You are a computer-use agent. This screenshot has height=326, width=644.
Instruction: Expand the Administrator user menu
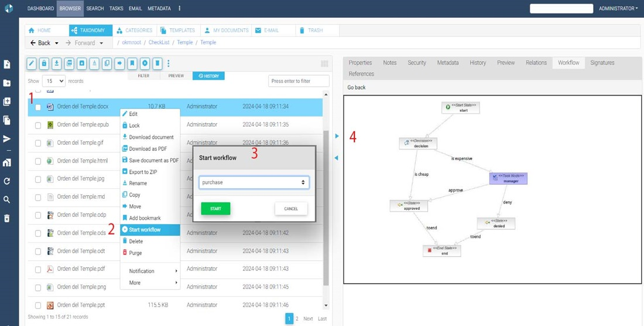(618, 9)
